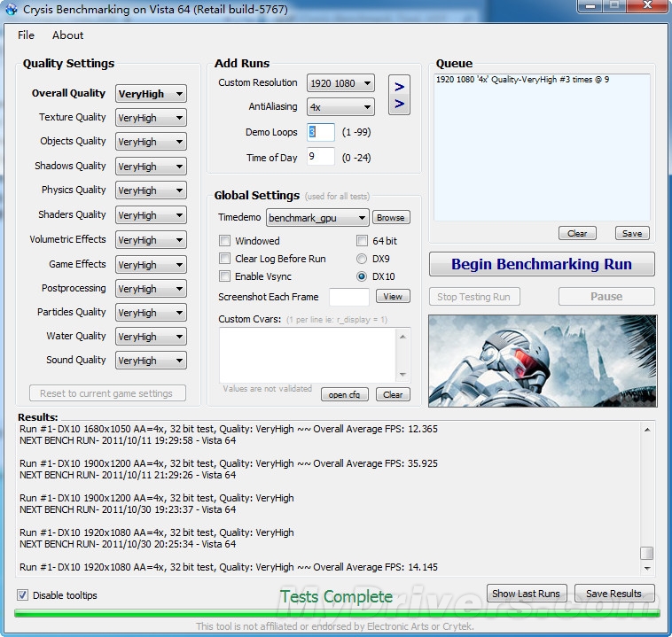
Task: Expand Shadows Quality dropdown
Action: [x=151, y=167]
